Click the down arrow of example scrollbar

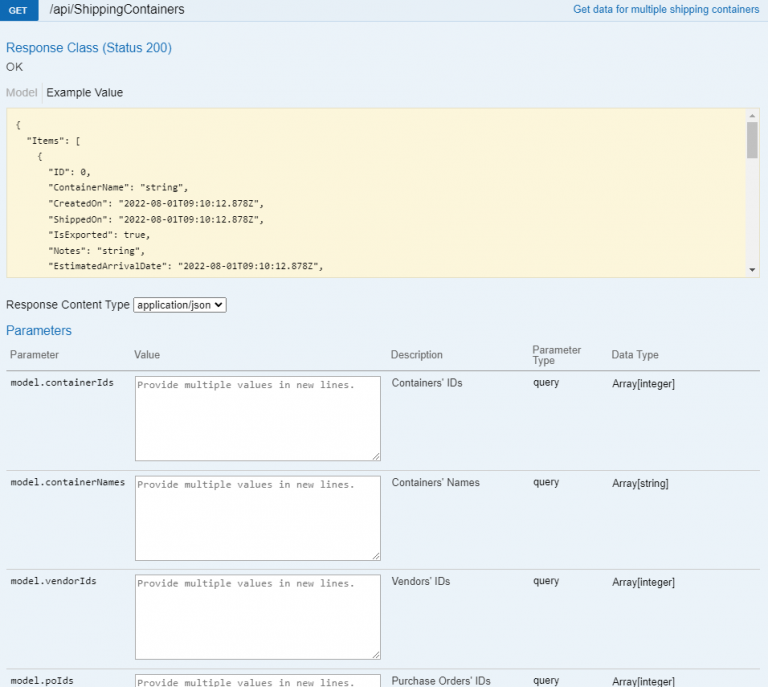[752, 270]
